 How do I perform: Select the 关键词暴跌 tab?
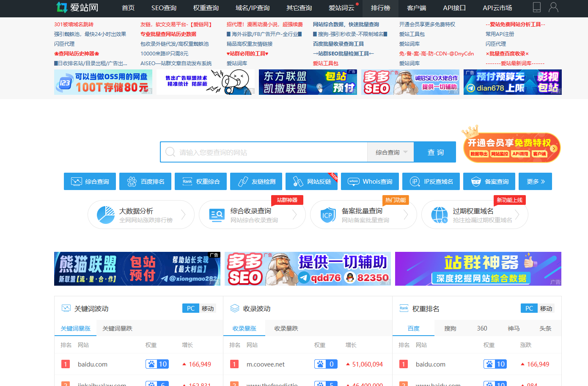[117, 328]
